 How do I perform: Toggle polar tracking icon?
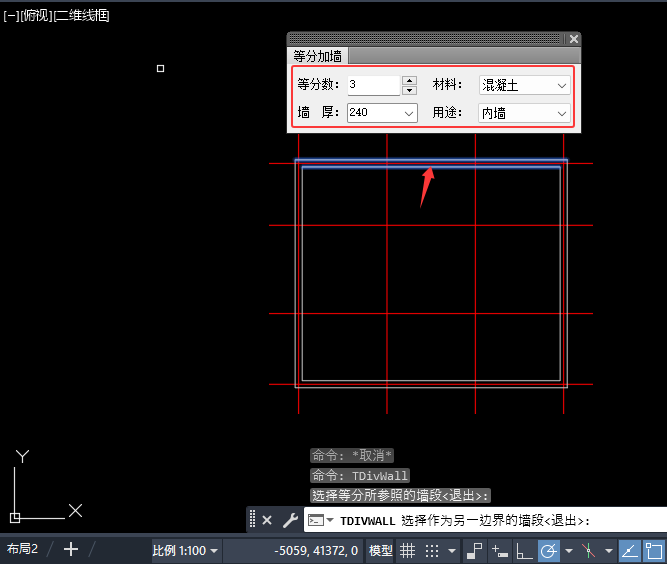549,551
